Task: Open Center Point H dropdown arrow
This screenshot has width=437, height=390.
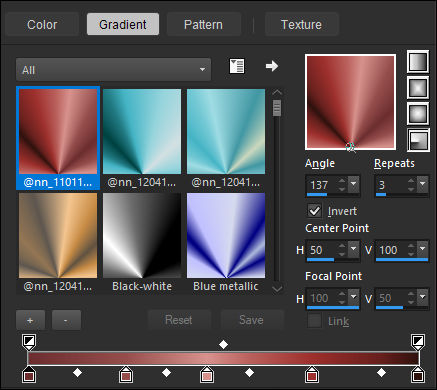Action: pyautogui.click(x=354, y=250)
